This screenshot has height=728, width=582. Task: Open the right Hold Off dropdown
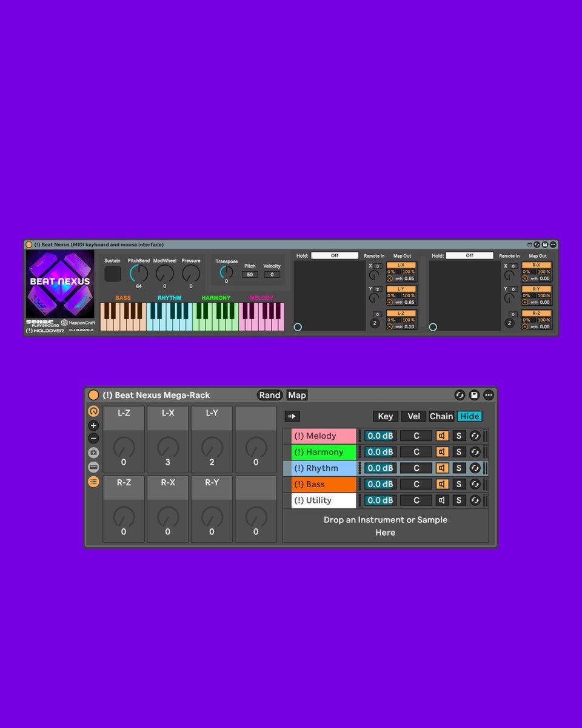pyautogui.click(x=470, y=255)
